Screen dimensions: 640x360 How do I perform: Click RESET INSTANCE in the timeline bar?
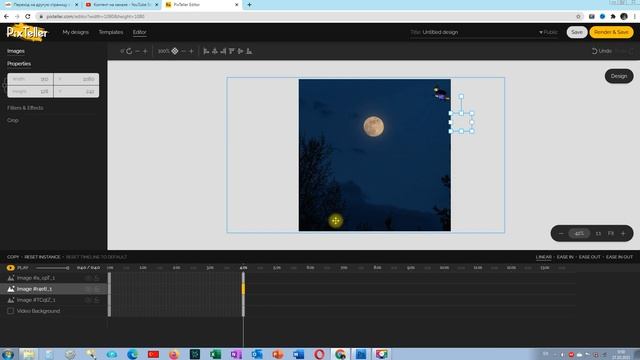(42, 257)
